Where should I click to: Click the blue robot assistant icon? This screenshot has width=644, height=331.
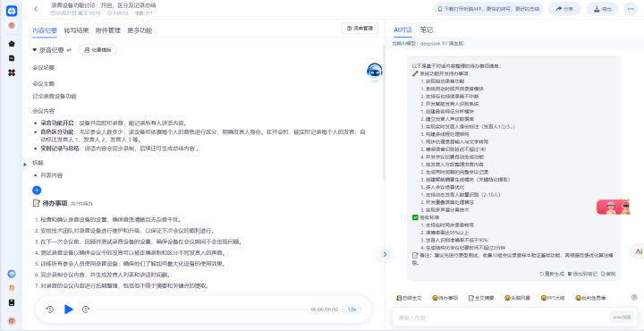[375, 72]
